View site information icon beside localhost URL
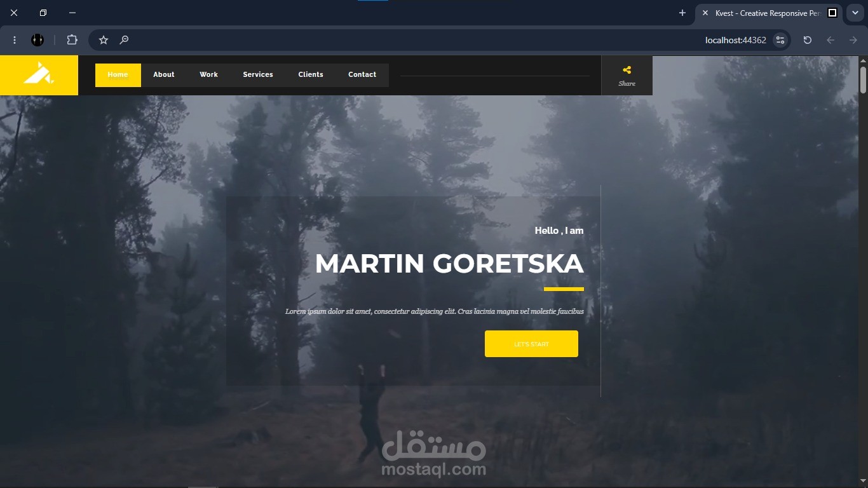Screen dimensions: 868x488 [780, 40]
